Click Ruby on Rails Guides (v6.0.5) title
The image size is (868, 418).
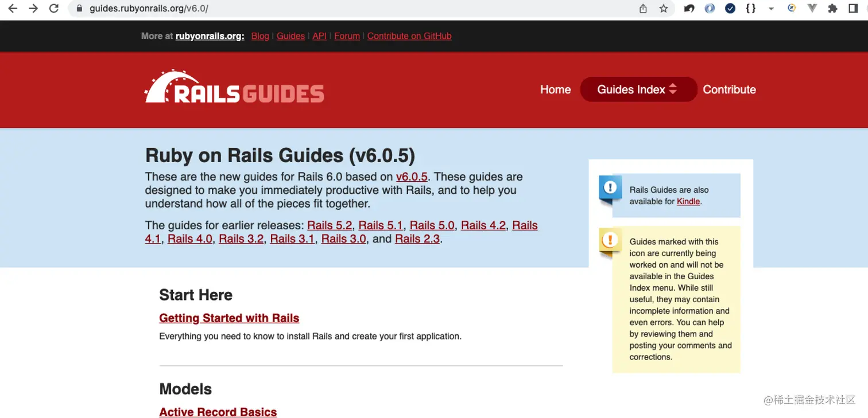[280, 155]
